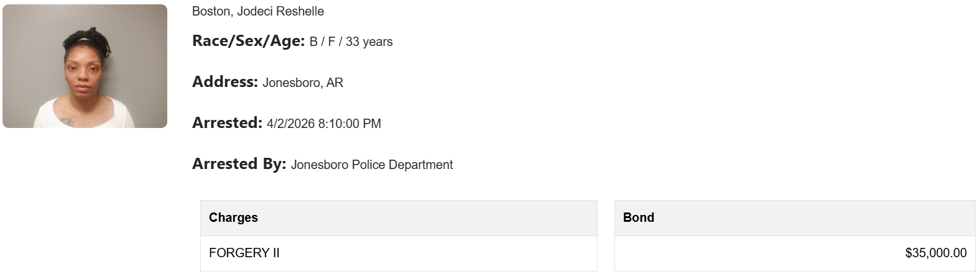980x274 pixels.
Task: Click the mugshot photo thumbnail
Action: pyautogui.click(x=85, y=66)
